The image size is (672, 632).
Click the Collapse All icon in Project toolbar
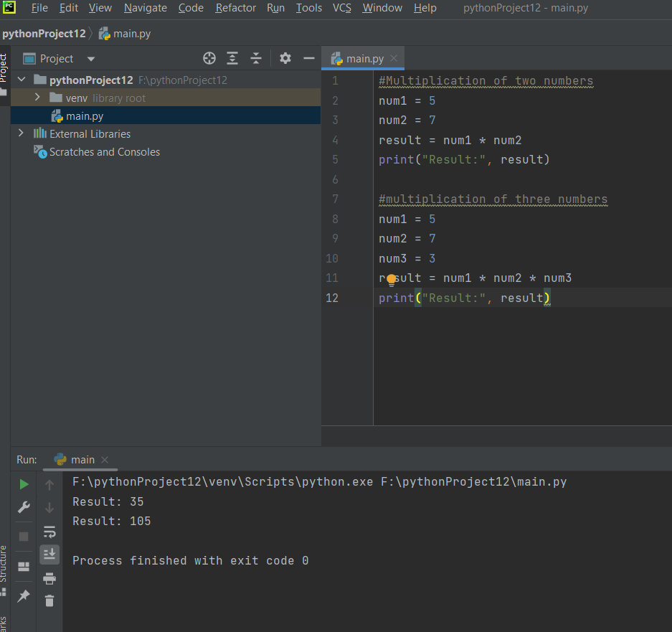pyautogui.click(x=256, y=59)
